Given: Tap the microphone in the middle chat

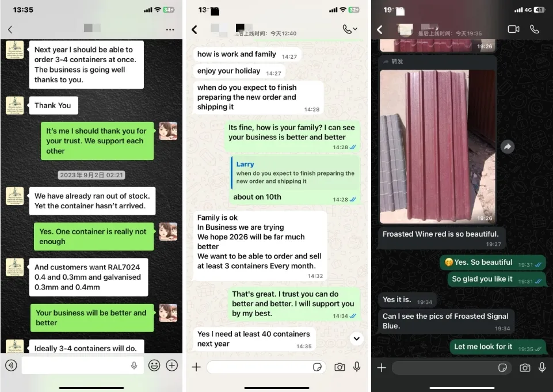Looking at the screenshot, I should tap(357, 367).
